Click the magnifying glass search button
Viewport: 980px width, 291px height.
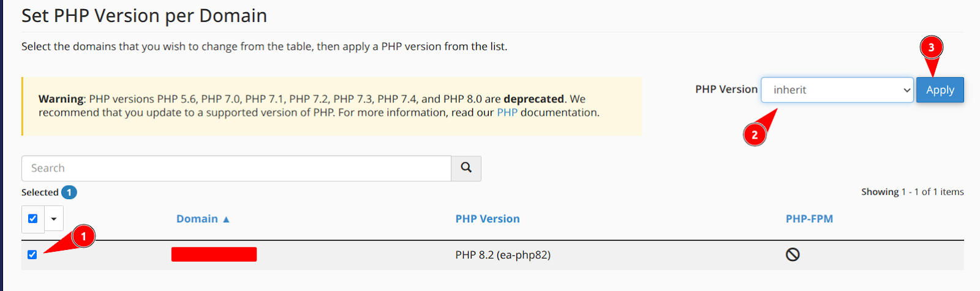(x=466, y=168)
